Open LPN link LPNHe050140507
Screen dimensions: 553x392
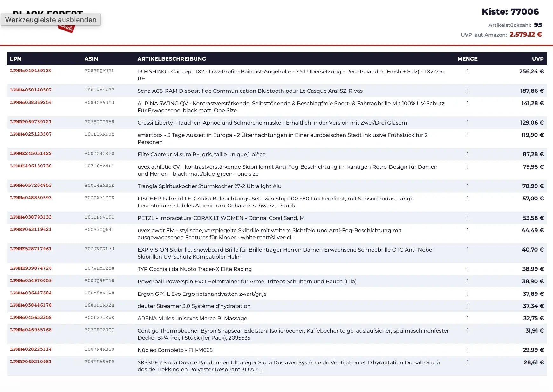point(31,90)
